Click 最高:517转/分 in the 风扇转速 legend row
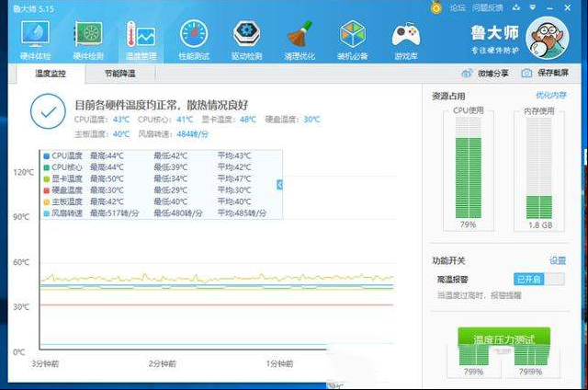The image size is (588, 390). (x=114, y=213)
